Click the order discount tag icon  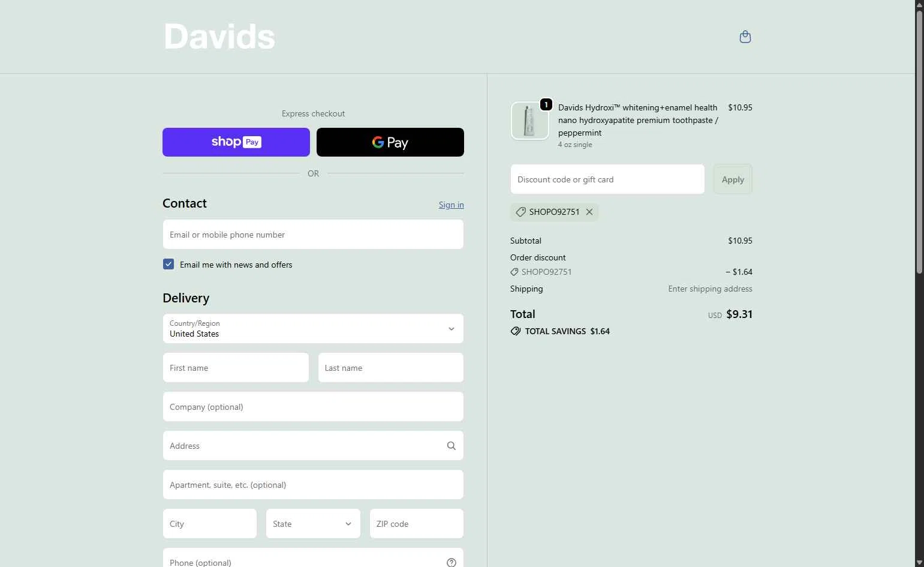(x=514, y=272)
